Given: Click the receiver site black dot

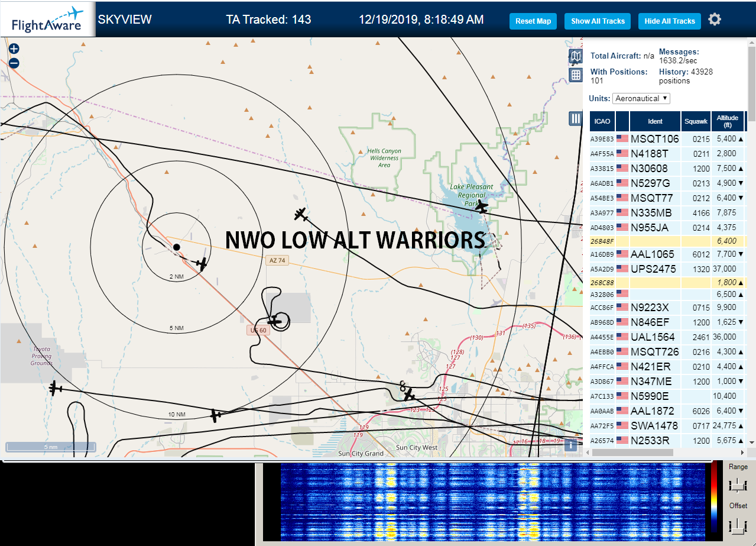Looking at the screenshot, I should [x=176, y=247].
